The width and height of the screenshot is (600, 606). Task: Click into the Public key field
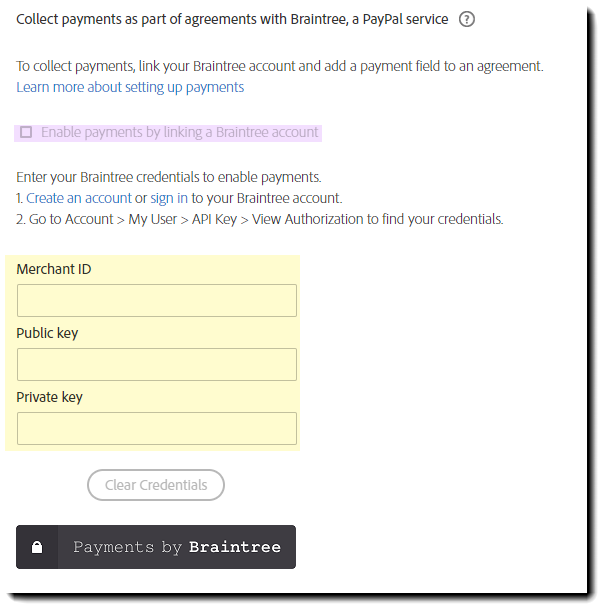click(157, 364)
